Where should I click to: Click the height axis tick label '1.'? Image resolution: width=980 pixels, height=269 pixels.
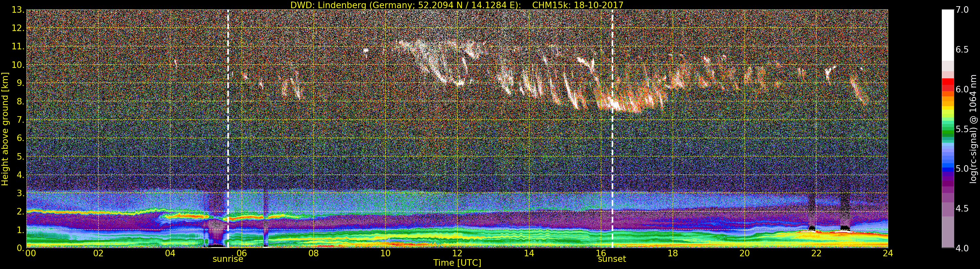20,230
